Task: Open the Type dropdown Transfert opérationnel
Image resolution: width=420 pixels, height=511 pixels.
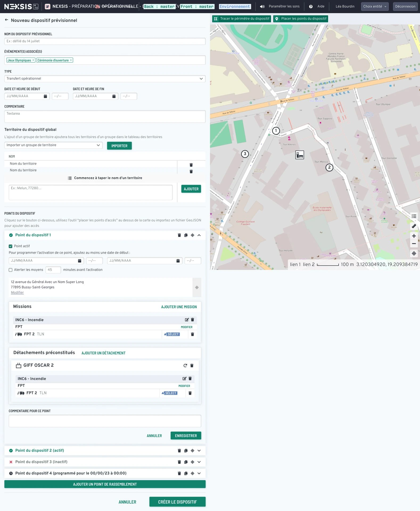Action: pyautogui.click(x=105, y=79)
